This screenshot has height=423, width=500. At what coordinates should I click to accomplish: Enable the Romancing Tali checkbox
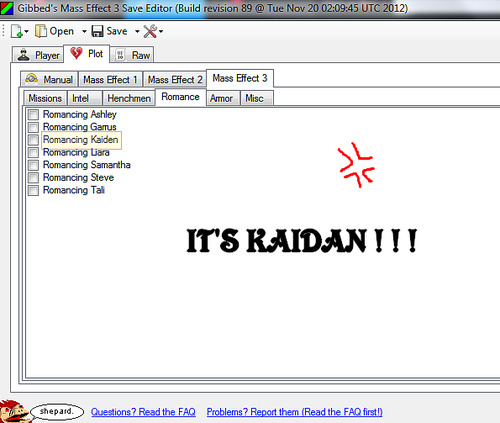click(33, 190)
